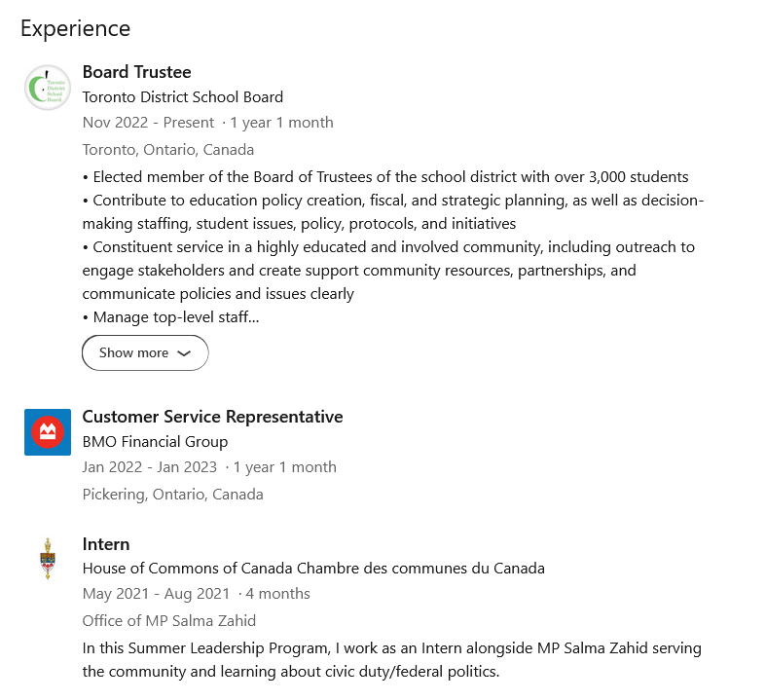Click BMO Financial Group company name

click(155, 442)
